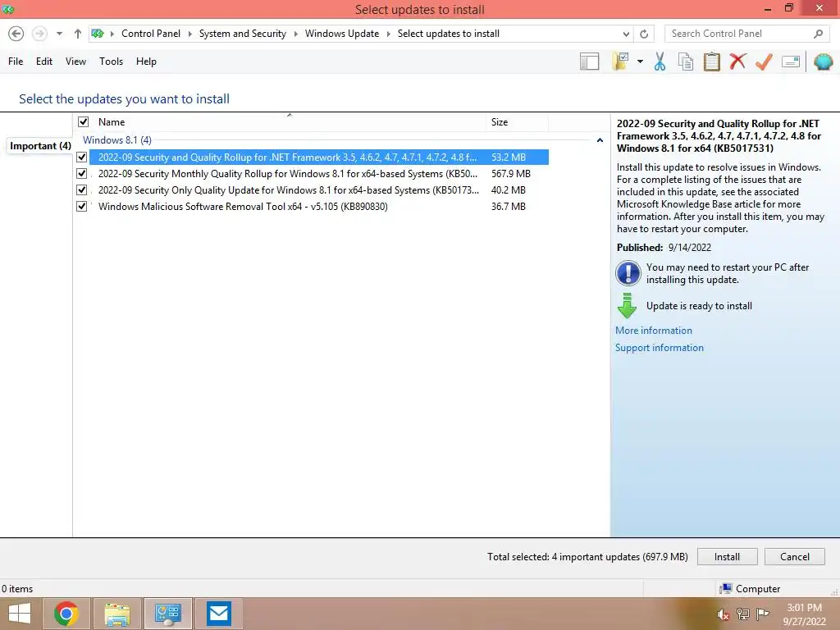The height and width of the screenshot is (630, 840).
Task: Open the Mail app from taskbar
Action: [x=219, y=614]
